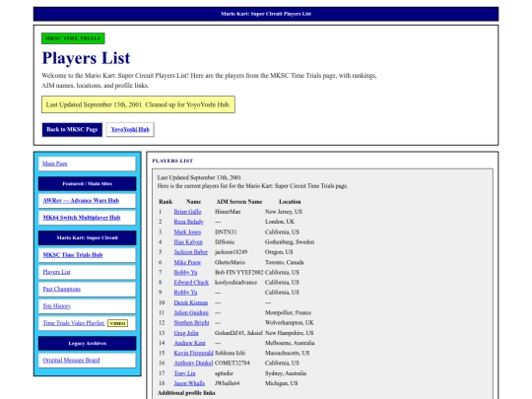This screenshot has height=399, width=532.
Task: Click the AIM name COMET32784
Action: [x=233, y=363]
